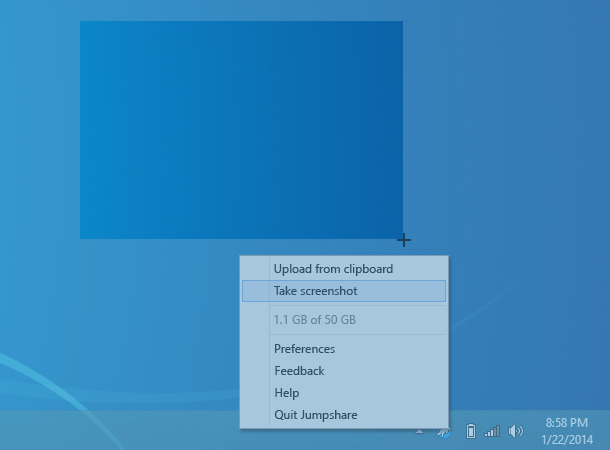The width and height of the screenshot is (610, 450).
Task: Click the crosshair cursor at the selection corner
Action: point(403,239)
